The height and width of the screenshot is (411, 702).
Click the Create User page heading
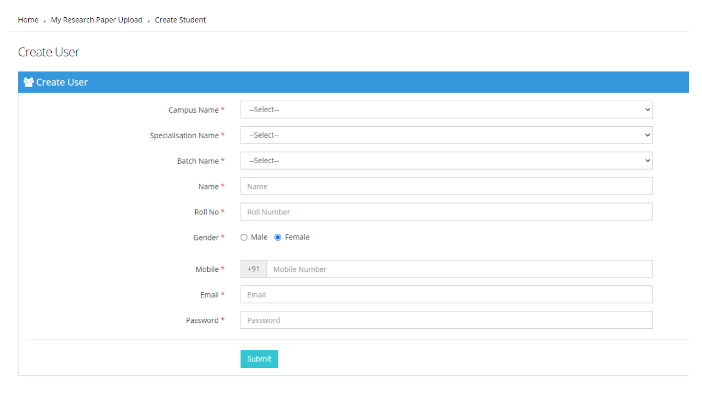(48, 52)
